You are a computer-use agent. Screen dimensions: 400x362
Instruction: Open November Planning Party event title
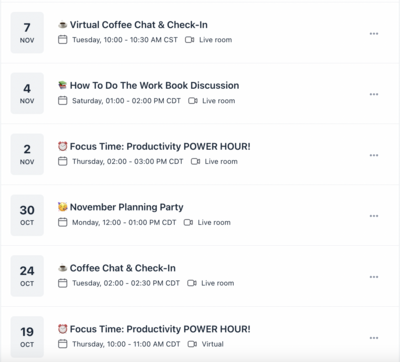click(x=127, y=207)
